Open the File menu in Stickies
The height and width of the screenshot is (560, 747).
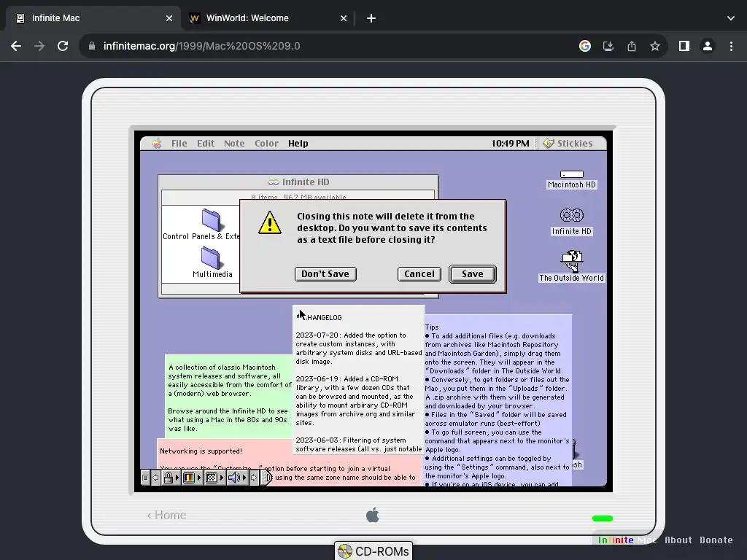[179, 144]
